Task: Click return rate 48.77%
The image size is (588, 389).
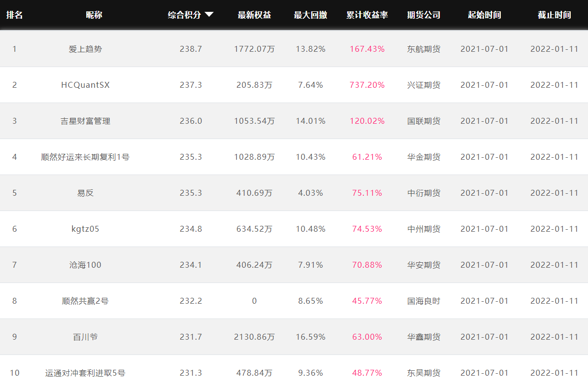Action: [367, 373]
